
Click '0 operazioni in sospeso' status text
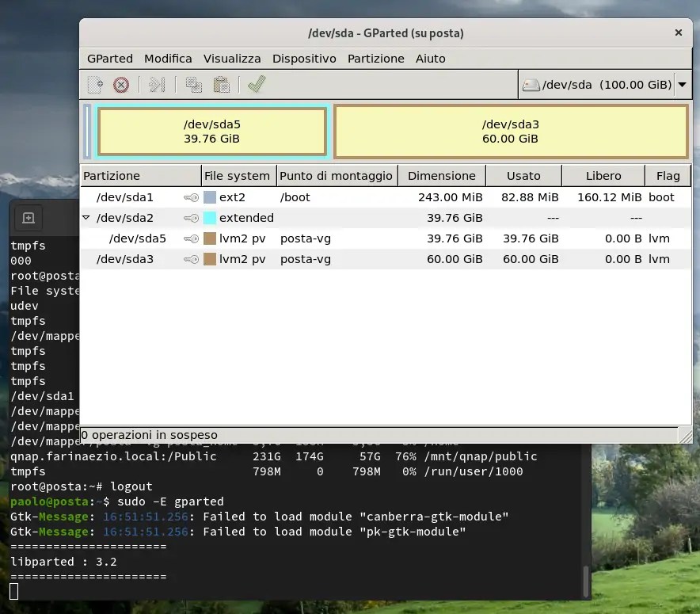pyautogui.click(x=150, y=435)
